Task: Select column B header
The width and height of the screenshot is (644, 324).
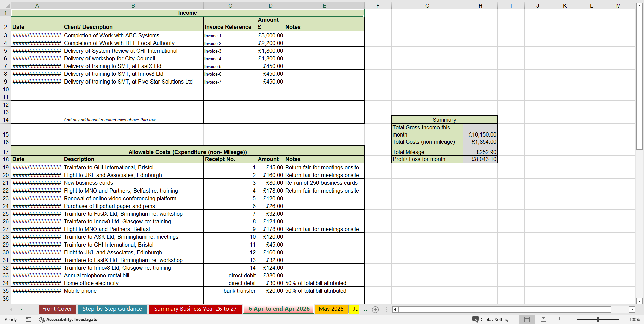Action: pos(133,6)
